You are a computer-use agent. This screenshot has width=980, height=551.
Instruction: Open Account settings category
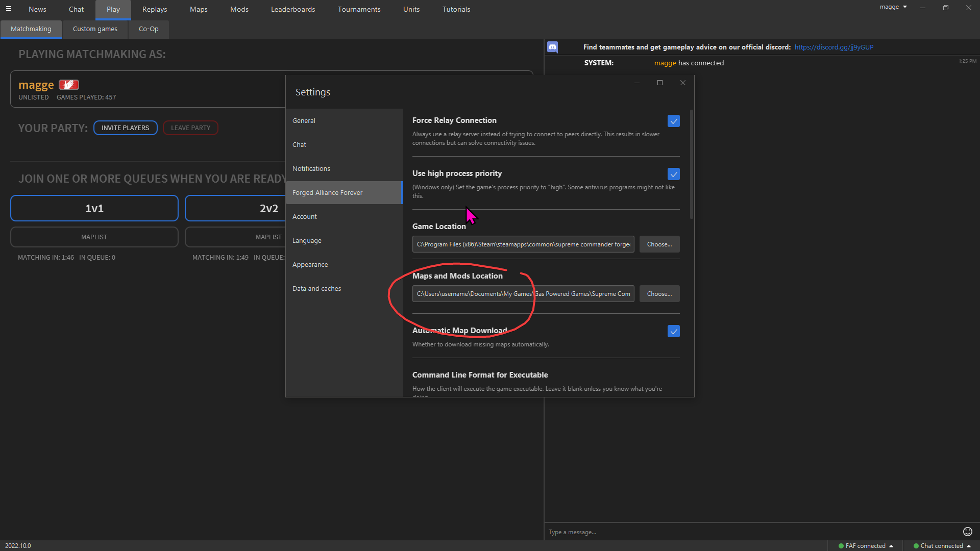click(x=344, y=217)
